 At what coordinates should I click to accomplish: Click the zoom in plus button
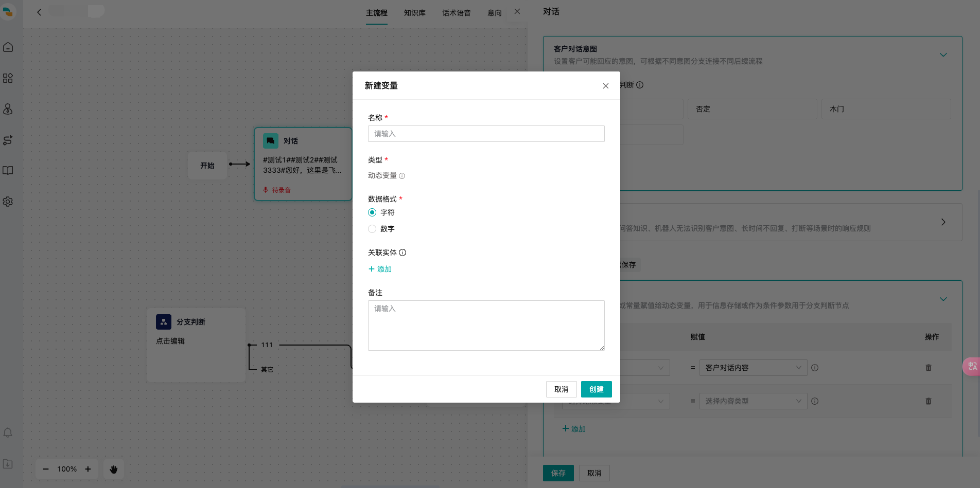click(88, 469)
